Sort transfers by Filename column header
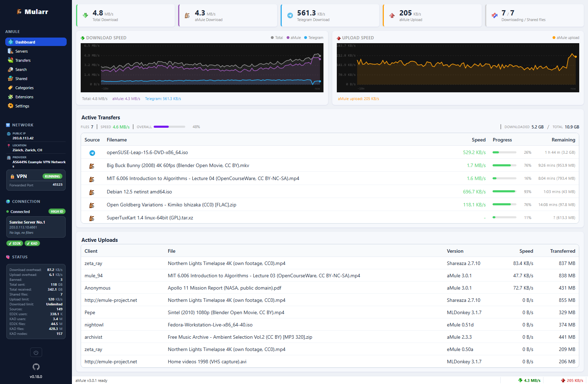This screenshot has width=588, height=384. coord(117,140)
